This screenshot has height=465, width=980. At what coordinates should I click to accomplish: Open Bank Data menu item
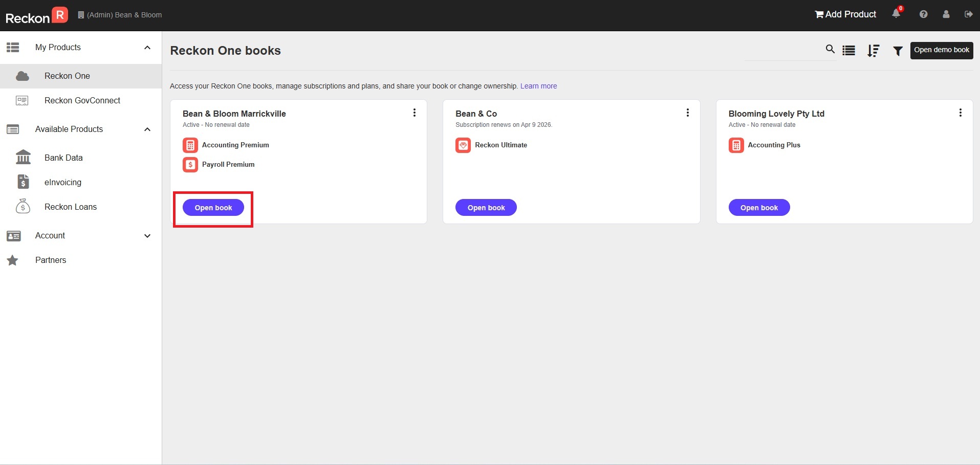click(x=81, y=158)
